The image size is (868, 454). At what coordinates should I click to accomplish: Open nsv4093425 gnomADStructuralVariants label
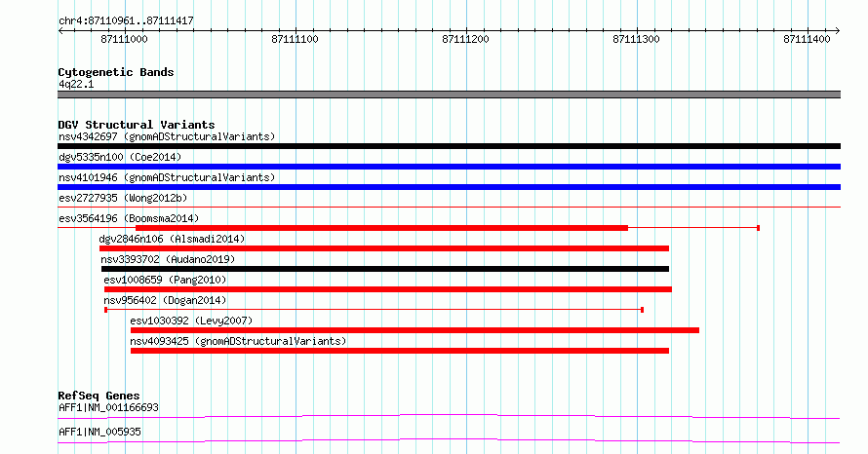click(x=238, y=341)
